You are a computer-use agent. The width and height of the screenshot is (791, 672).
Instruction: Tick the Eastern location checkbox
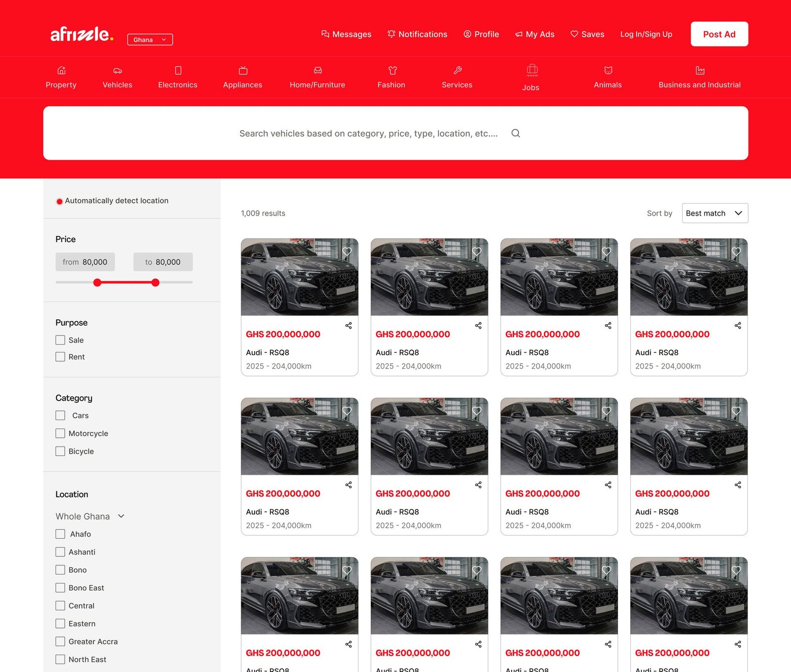tap(60, 624)
